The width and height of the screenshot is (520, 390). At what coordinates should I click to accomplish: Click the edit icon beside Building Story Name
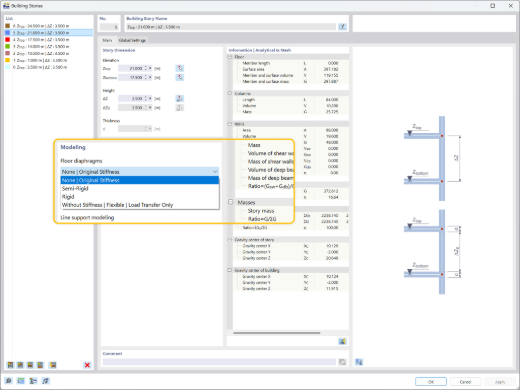342,27
